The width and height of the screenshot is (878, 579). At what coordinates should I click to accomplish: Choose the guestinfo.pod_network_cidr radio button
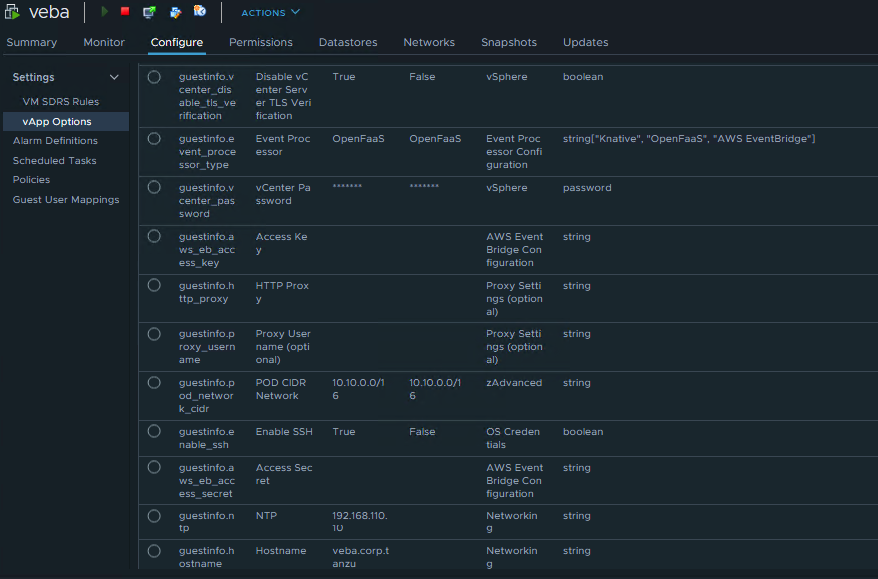154,382
